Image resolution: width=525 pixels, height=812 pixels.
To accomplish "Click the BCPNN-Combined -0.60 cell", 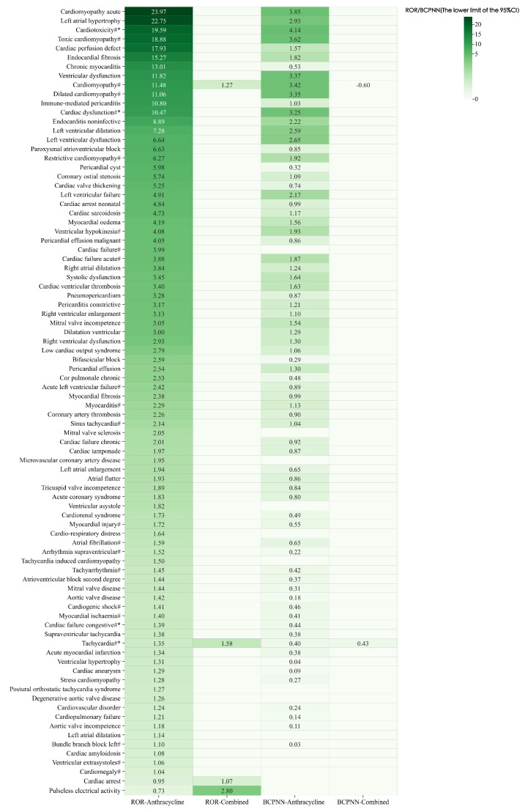I will 363,85.
